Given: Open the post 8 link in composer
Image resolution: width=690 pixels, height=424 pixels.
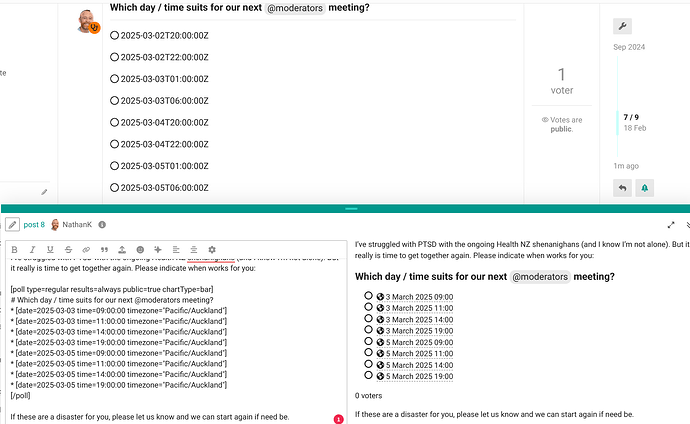Looking at the screenshot, I should pos(34,225).
